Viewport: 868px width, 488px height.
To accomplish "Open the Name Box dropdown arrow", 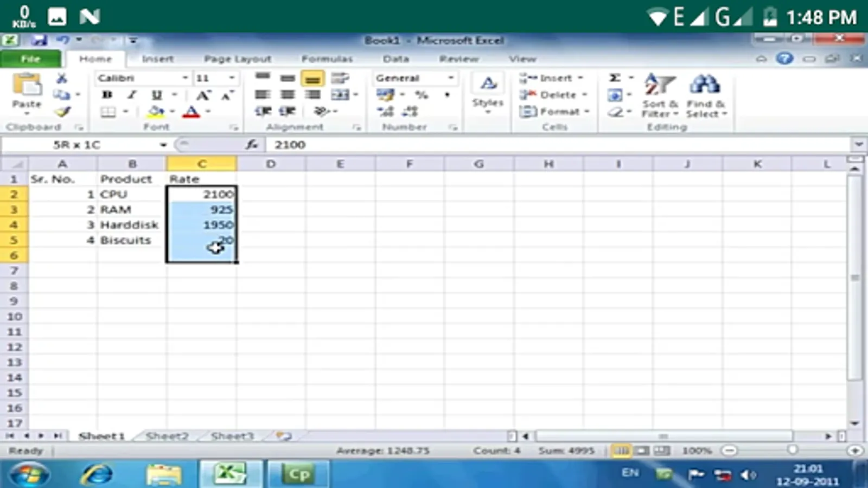I will [x=163, y=145].
